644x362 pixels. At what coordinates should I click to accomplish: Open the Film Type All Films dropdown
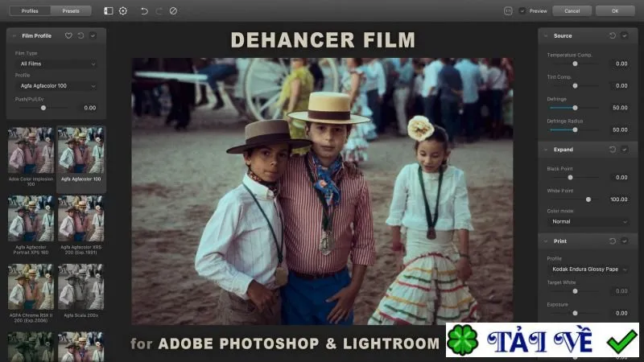point(56,64)
